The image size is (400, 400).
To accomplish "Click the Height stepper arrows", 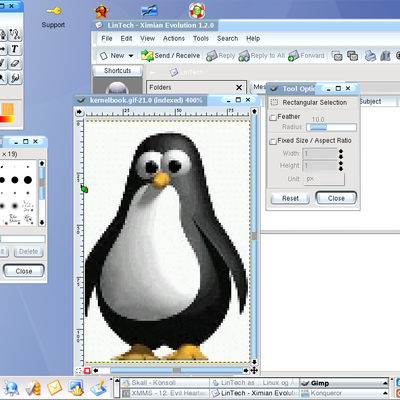I will [x=341, y=166].
